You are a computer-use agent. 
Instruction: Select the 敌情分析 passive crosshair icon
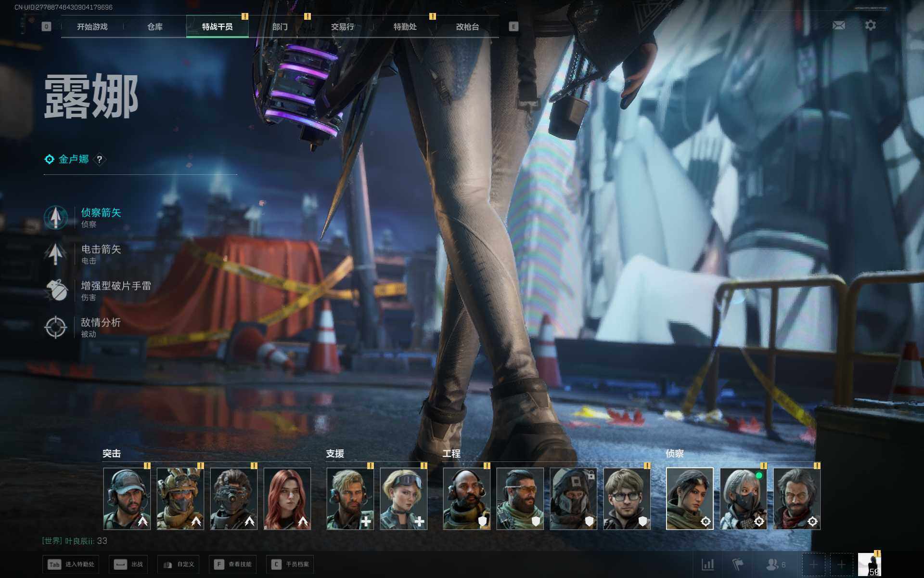(56, 327)
